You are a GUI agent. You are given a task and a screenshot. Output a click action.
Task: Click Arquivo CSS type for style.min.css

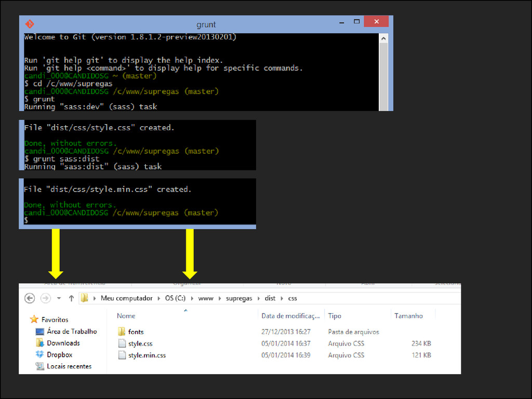point(346,355)
